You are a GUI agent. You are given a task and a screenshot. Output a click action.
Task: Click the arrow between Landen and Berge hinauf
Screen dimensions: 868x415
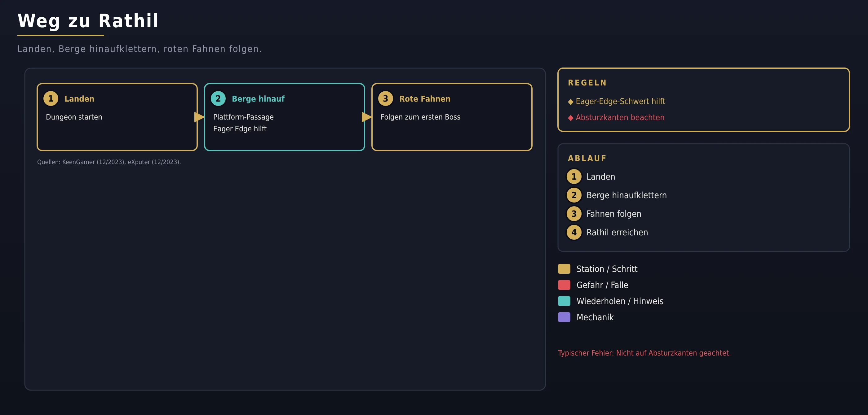[x=199, y=117]
